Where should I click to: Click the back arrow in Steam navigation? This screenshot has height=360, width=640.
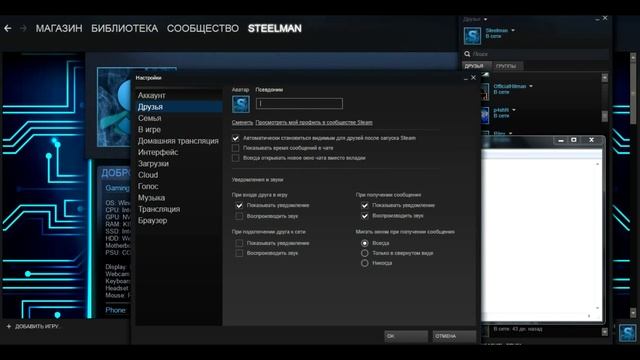[8, 28]
